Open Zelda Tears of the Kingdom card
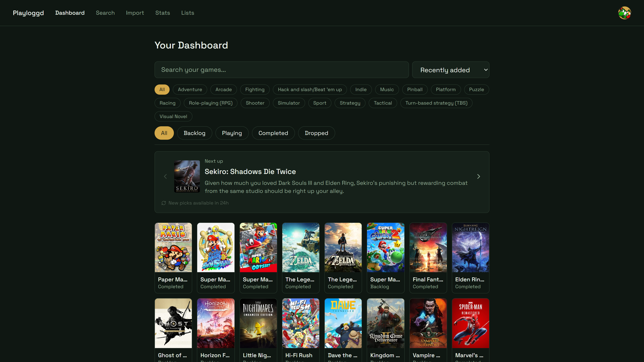This screenshot has height=362, width=644. click(x=301, y=258)
